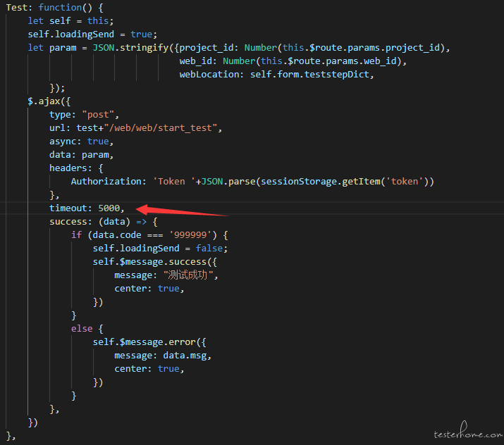
Task: Click 'self.$message.success({' line
Action: click(155, 262)
